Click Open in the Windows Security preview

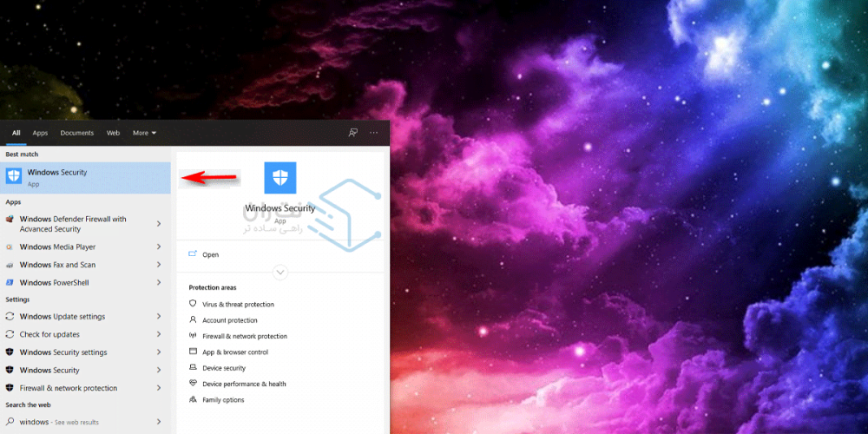pyautogui.click(x=210, y=255)
